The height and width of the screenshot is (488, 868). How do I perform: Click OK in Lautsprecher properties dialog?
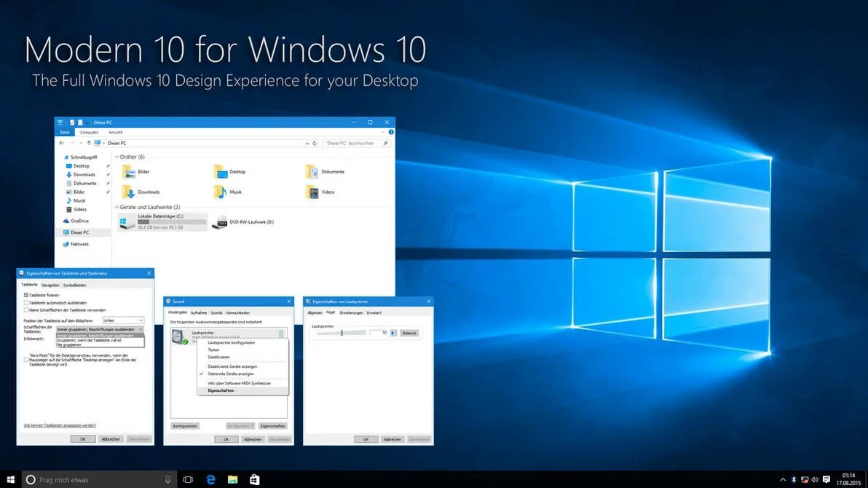pos(366,439)
